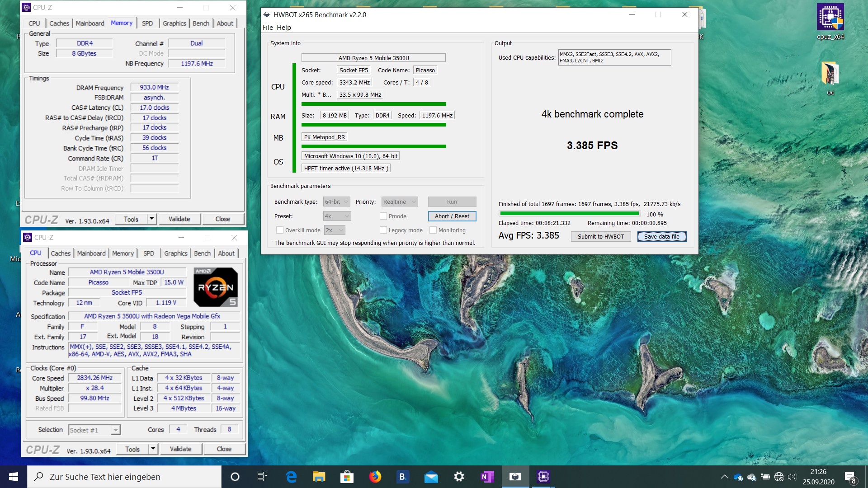Open Task View in the taskbar
Viewport: 868px width, 488px height.
(x=262, y=477)
